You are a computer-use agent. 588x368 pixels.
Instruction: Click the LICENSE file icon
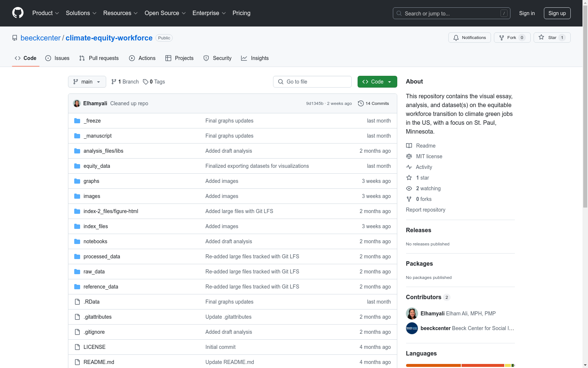coord(77,347)
